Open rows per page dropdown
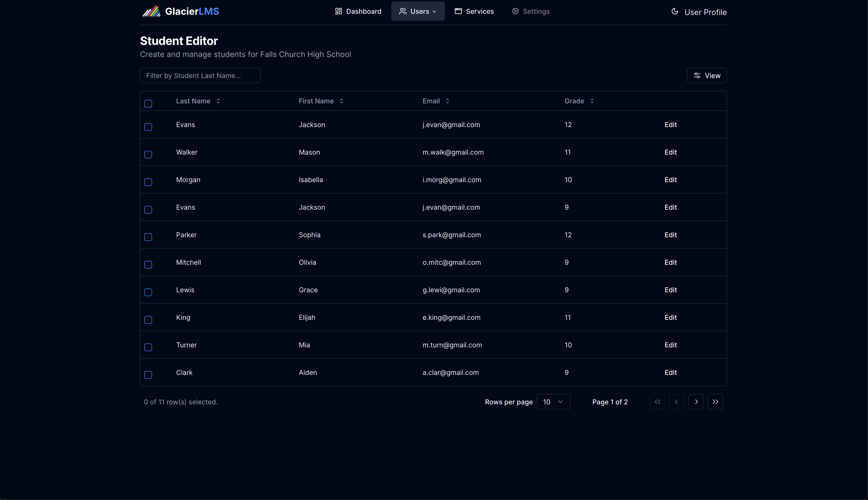Viewport: 868px width, 500px height. click(x=553, y=402)
